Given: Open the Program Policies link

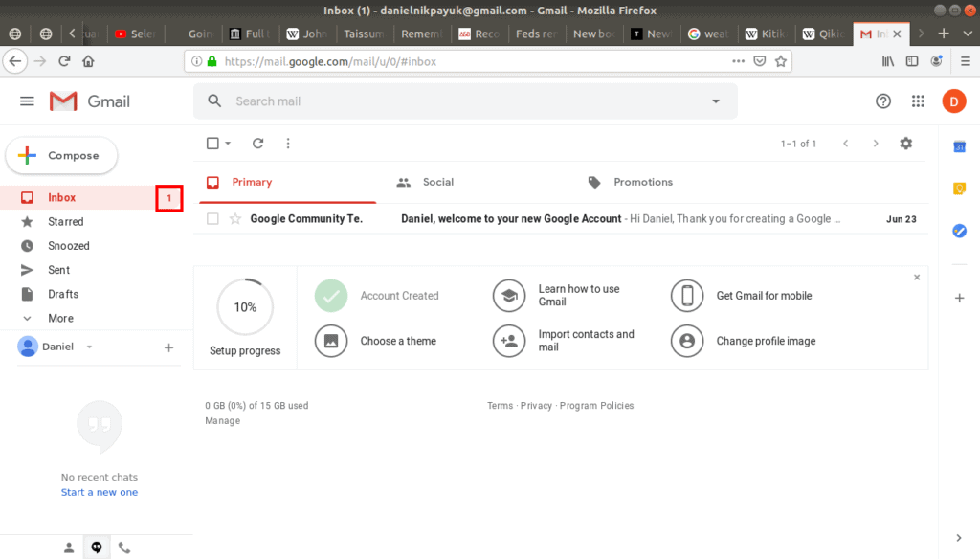Looking at the screenshot, I should (596, 406).
